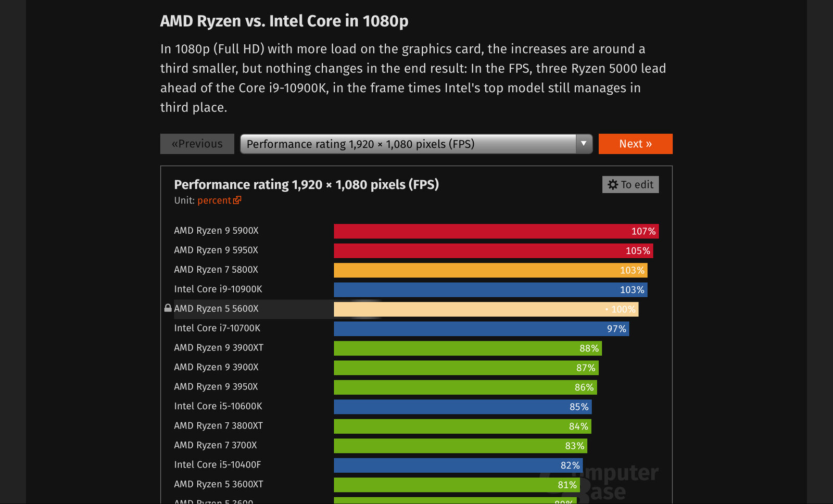Click the blue 85% bar
Viewport: 833px width, 504px height.
[x=463, y=407]
